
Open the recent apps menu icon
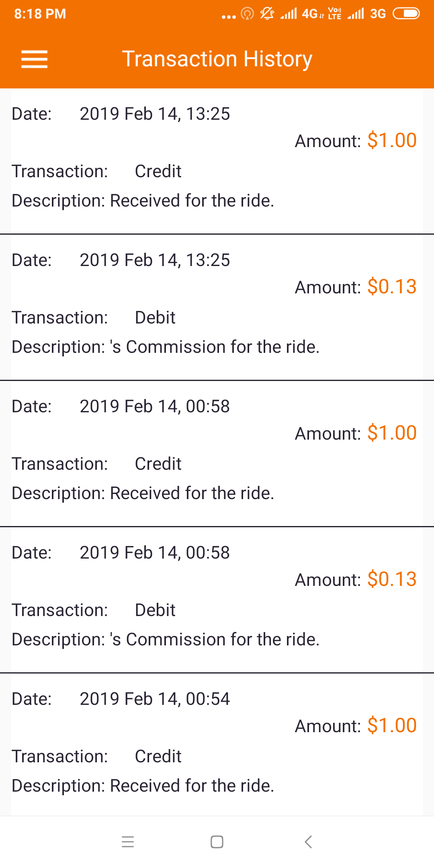click(x=128, y=841)
